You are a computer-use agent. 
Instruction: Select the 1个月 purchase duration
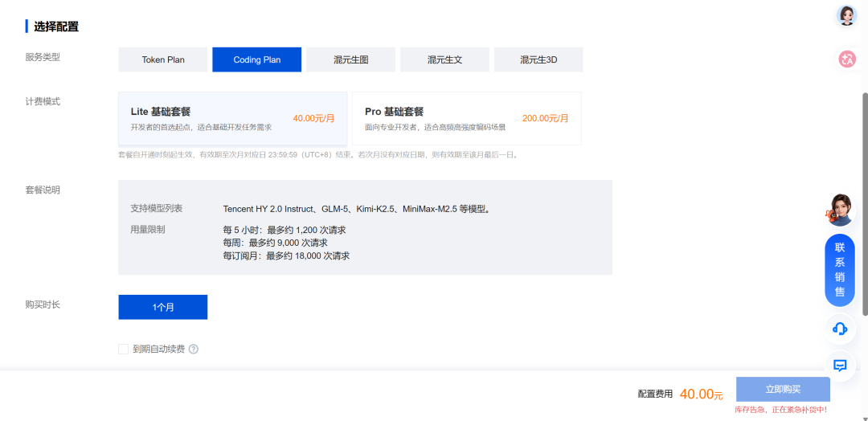point(162,307)
